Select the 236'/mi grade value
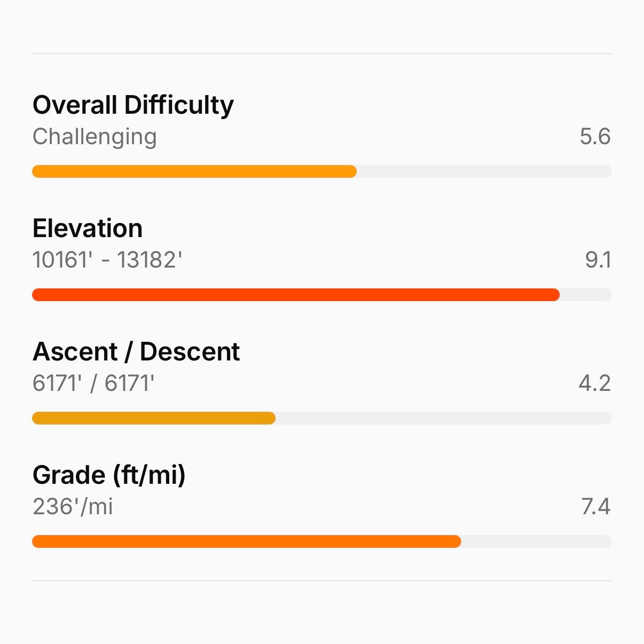 pos(73,507)
